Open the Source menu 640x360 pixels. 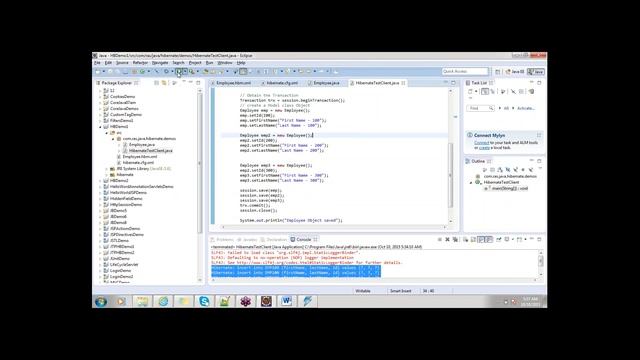click(122, 63)
